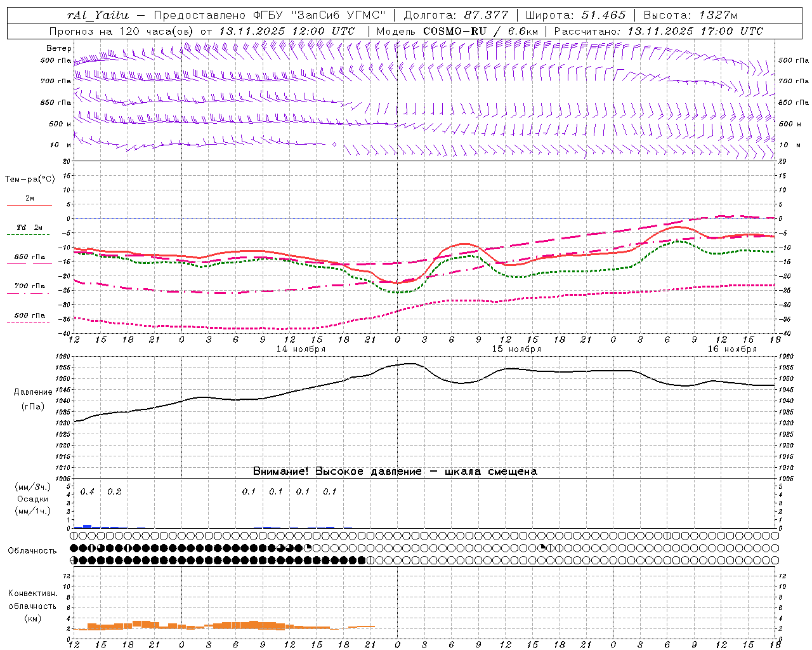Click forecast start 13.11.2025 12:00 UTC text
Image resolution: width=812 pixels, height=650 pixels.
(x=287, y=31)
